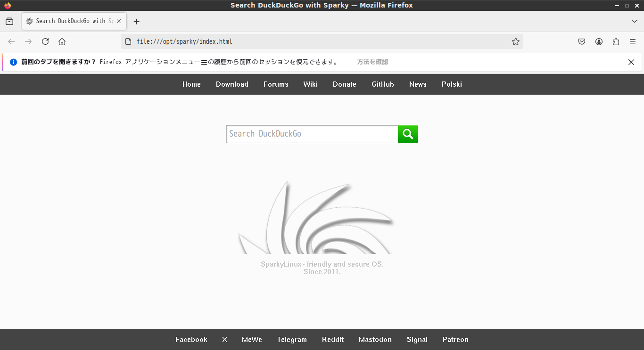Close the Search DuckDuckGo with Sparky tab

tap(119, 21)
